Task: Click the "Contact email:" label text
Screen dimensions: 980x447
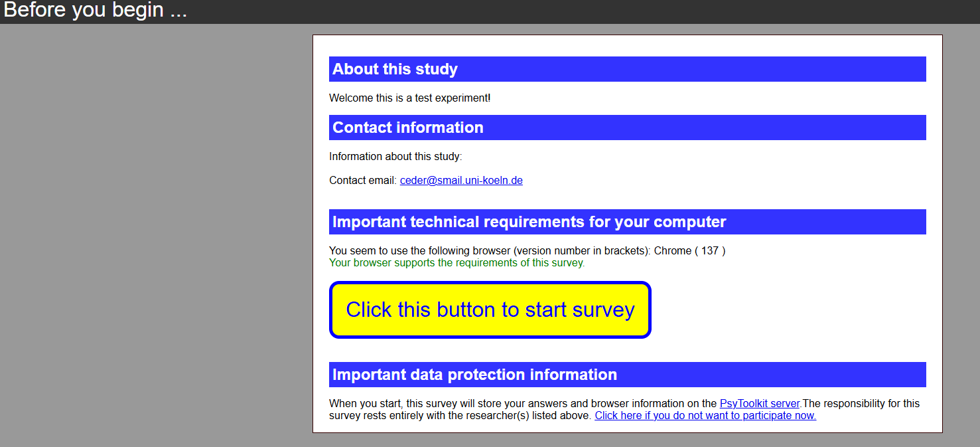Action: point(362,181)
